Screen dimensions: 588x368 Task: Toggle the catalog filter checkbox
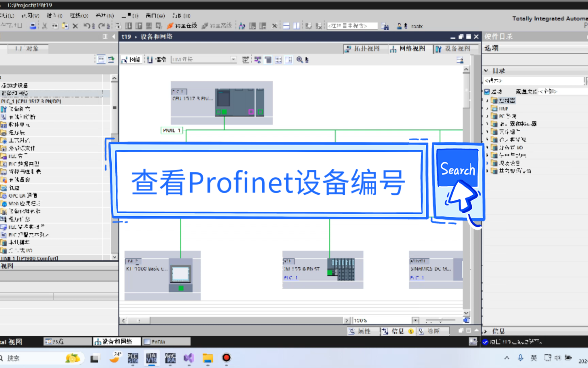tap(487, 92)
